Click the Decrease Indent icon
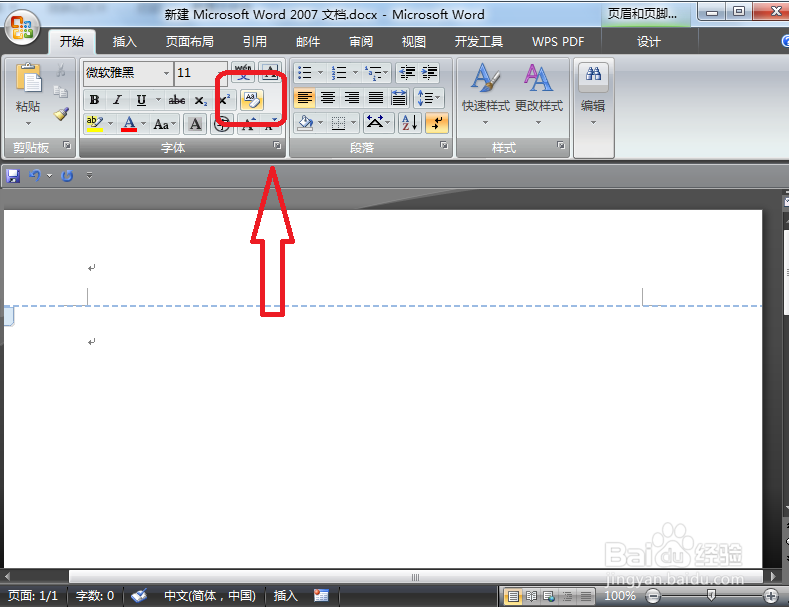The width and height of the screenshot is (789, 607). (407, 72)
